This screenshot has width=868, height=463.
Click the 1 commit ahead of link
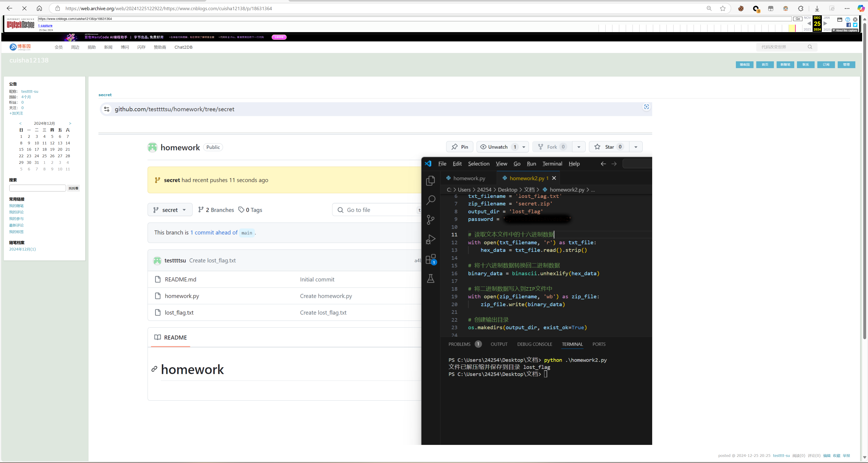214,232
